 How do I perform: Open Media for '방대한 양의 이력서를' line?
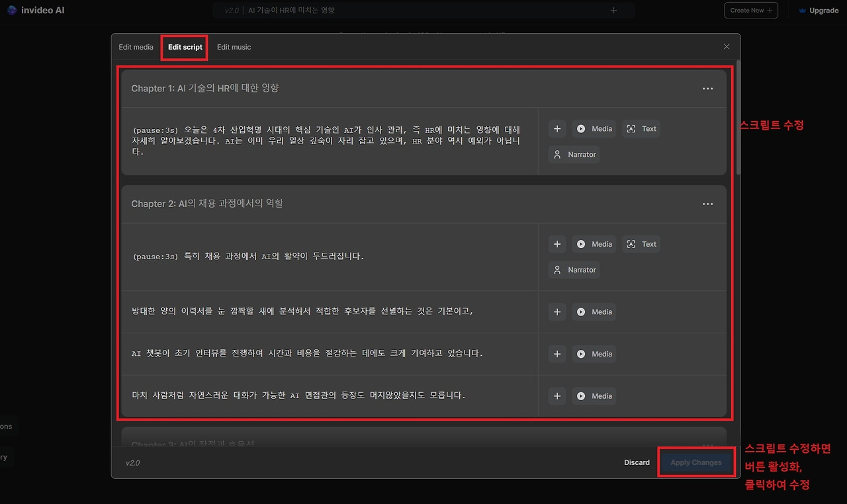[x=594, y=312]
